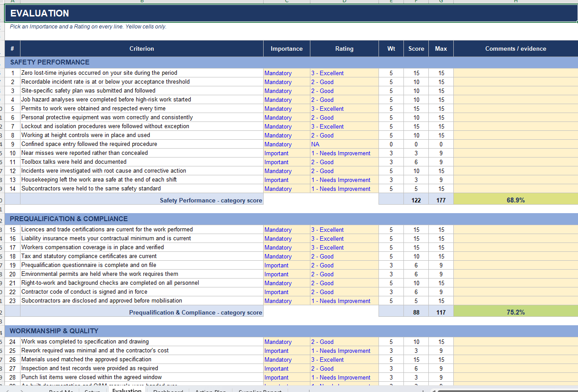Select Score cell for Materials used matched row
The height and width of the screenshot is (392, 578).
[x=416, y=360]
